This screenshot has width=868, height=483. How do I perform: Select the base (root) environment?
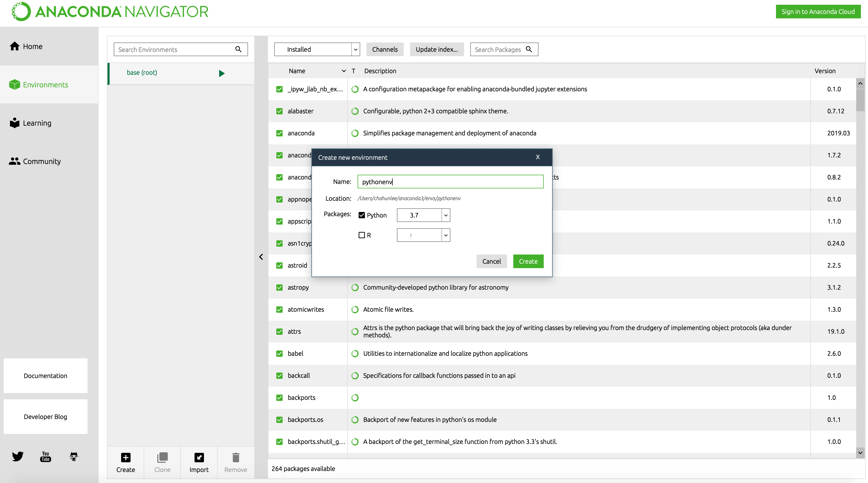181,73
